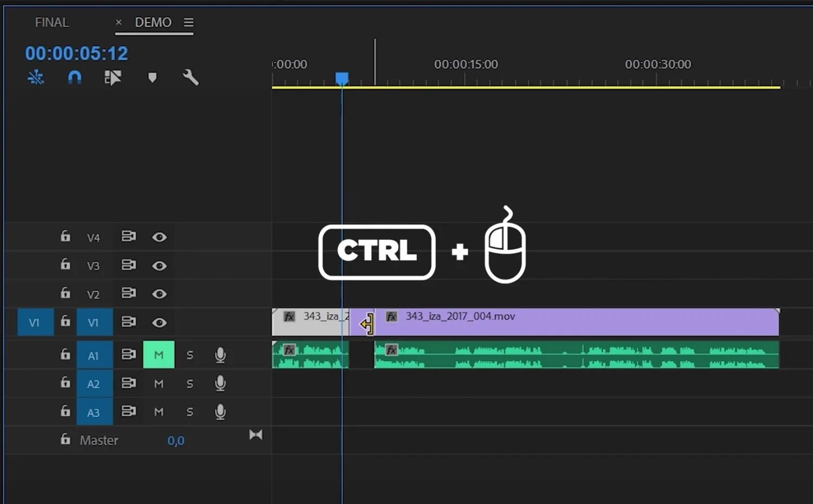Open the Timeline Display Settings wrench

tap(191, 77)
